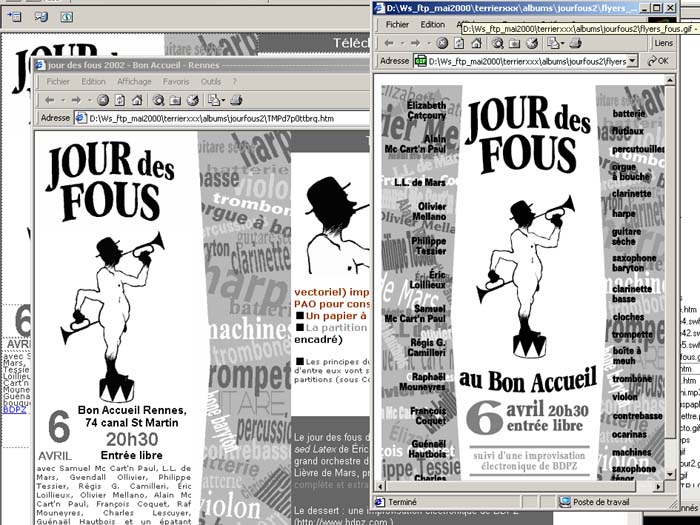Click the up arrow of flyer vertical scrollbar
700x525 pixels.
670,80
